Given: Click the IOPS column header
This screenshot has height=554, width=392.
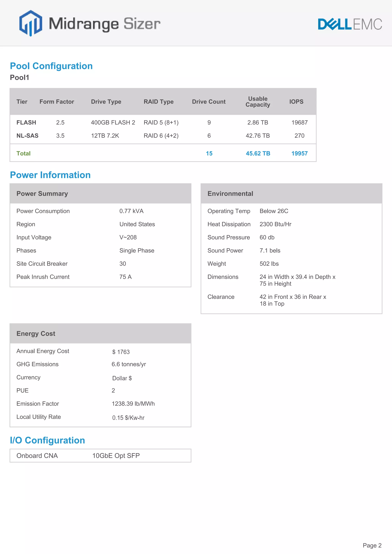Looking at the screenshot, I should 296,102.
